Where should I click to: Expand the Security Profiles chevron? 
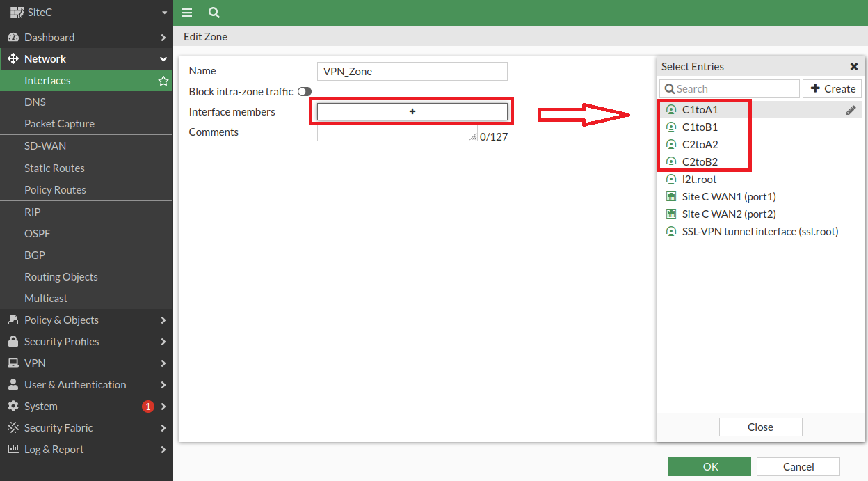(x=163, y=342)
